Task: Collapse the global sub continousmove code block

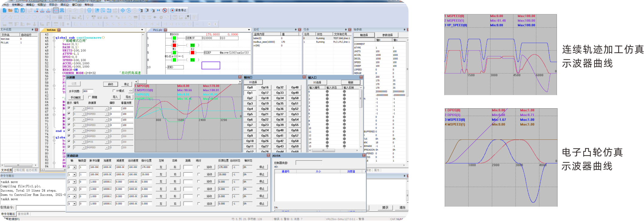Action: click(54, 38)
